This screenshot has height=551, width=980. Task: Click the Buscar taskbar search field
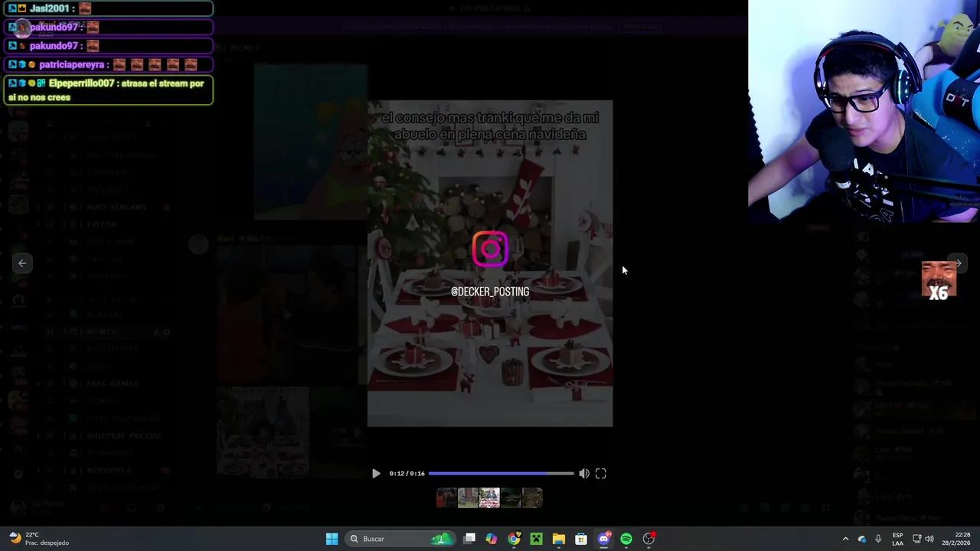(x=400, y=539)
